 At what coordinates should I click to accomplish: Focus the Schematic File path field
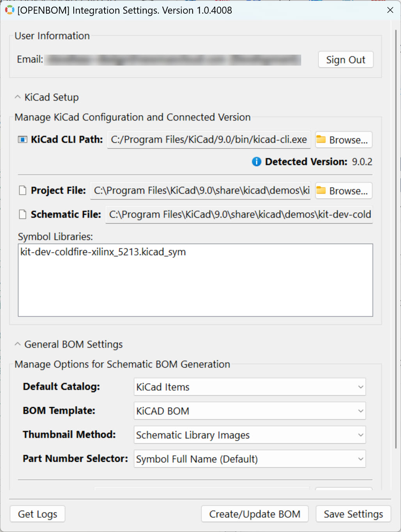pos(239,214)
